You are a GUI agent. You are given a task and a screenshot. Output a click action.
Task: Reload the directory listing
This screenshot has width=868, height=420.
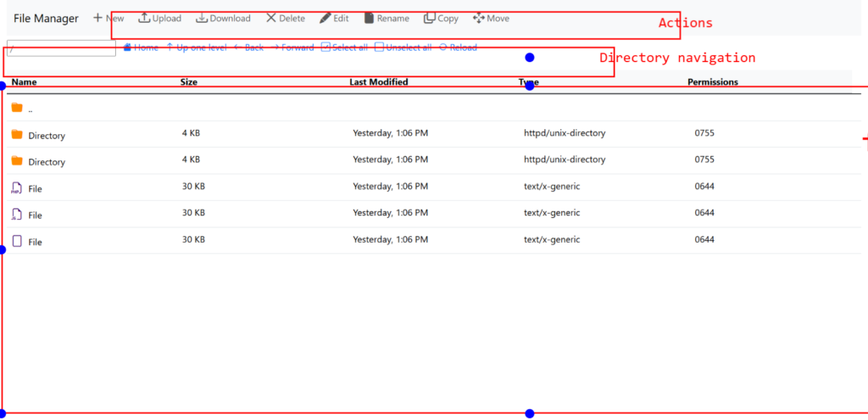click(458, 48)
